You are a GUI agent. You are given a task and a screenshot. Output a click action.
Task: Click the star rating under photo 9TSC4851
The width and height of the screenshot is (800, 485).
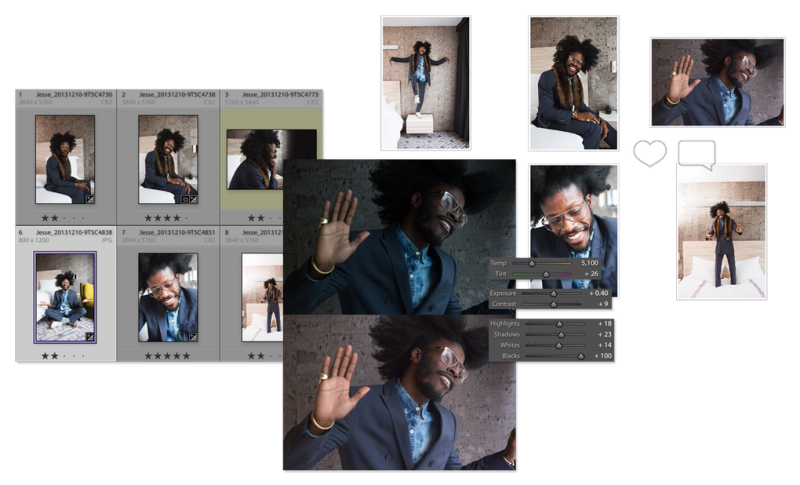(x=167, y=355)
